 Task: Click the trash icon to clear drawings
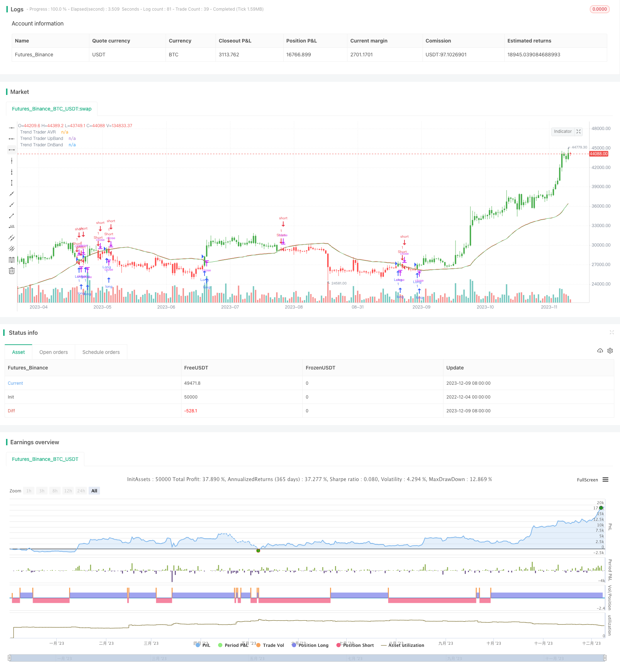pyautogui.click(x=12, y=271)
